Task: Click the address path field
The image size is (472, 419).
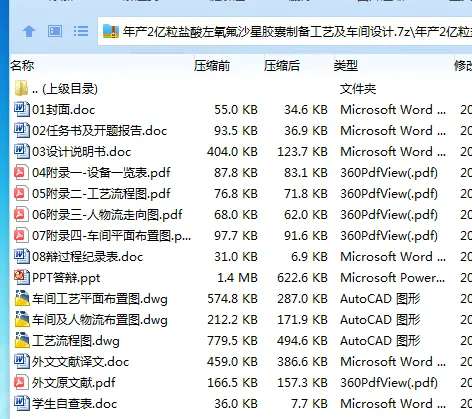Action: pyautogui.click(x=285, y=31)
